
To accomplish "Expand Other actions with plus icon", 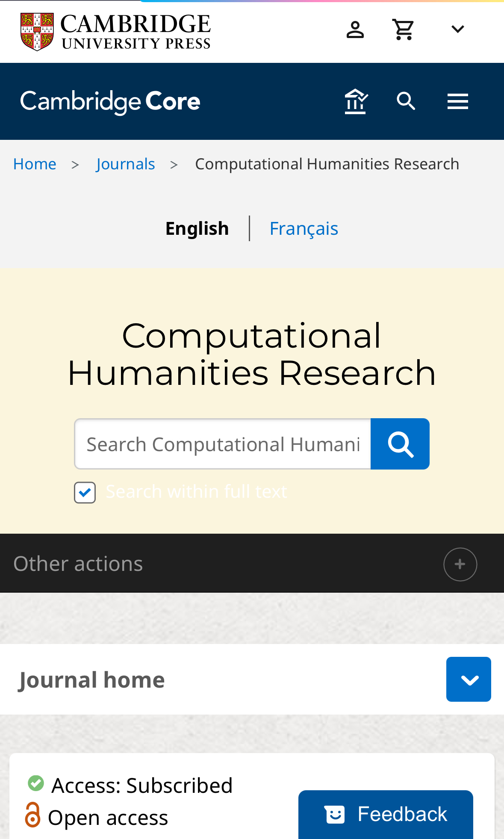I will [x=460, y=564].
